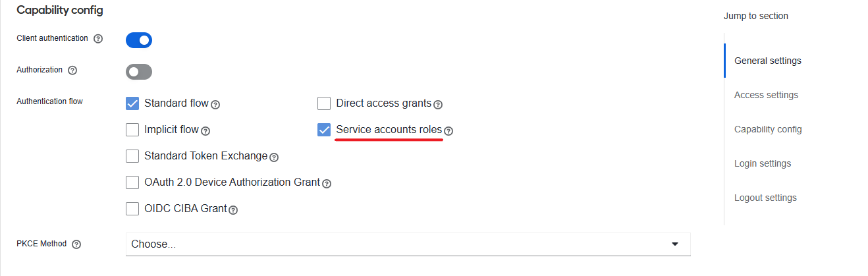The height and width of the screenshot is (276, 868).
Task: Jump to General settings section
Action: point(768,61)
